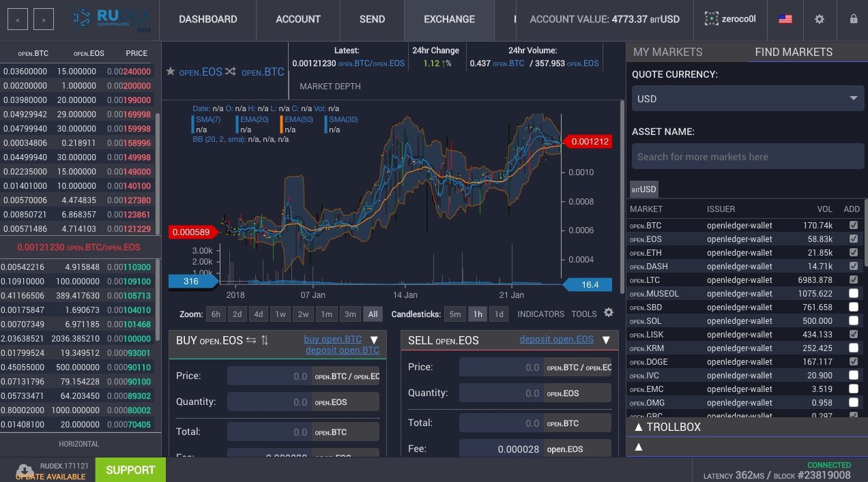The image size is (868, 482).
Task: Toggle open.ETH market add checkbox
Action: pyautogui.click(x=853, y=252)
